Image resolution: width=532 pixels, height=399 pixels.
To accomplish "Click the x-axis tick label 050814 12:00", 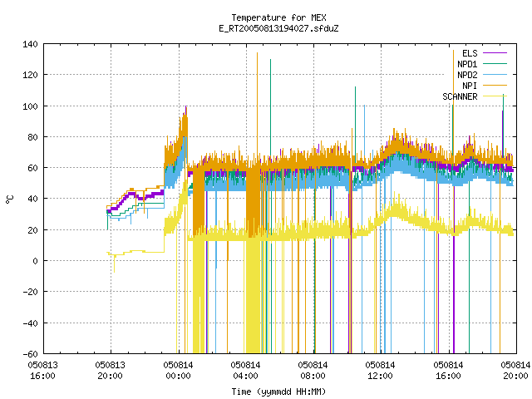I will (381, 371).
